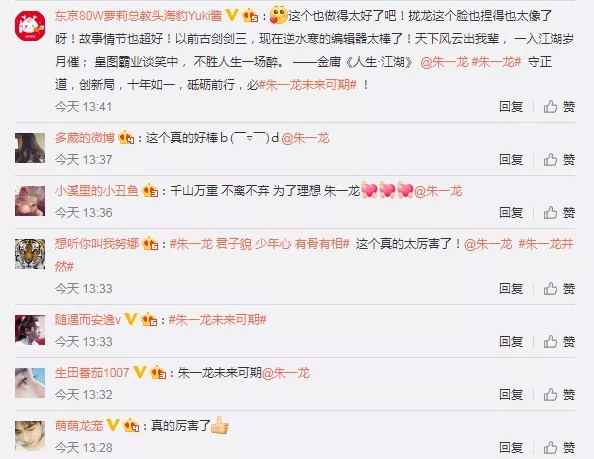Screen dimensions: 594x459
Task: Open username link 想听你叫我努娜
Action: (97, 244)
